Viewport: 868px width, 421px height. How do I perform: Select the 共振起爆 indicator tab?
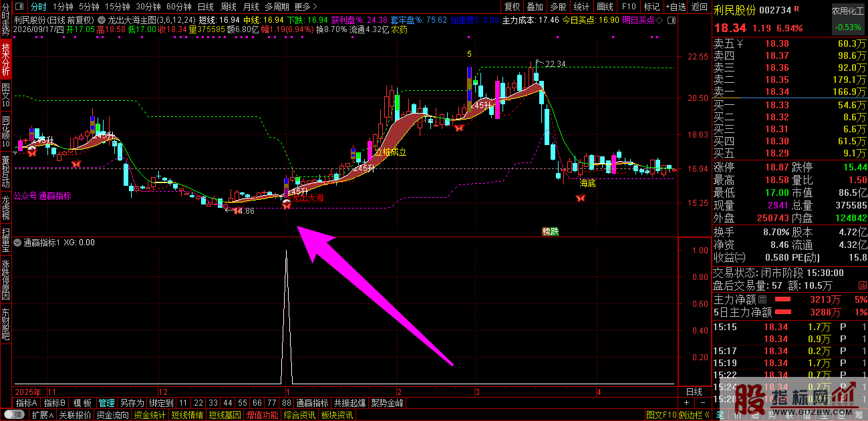(349, 403)
